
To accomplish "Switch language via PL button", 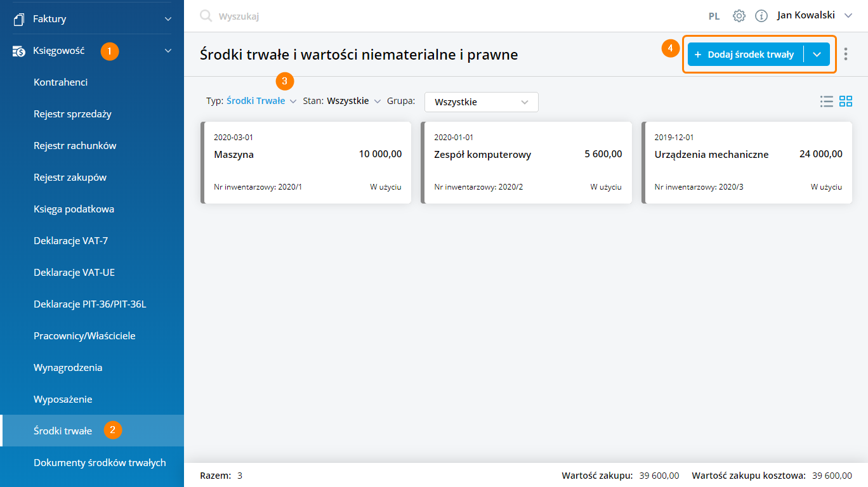I will tap(714, 16).
